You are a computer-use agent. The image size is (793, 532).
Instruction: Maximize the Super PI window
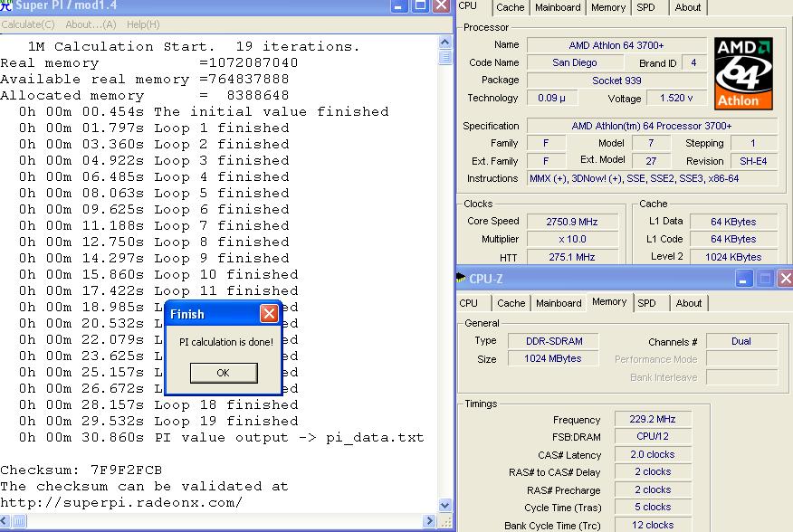coord(420,5)
